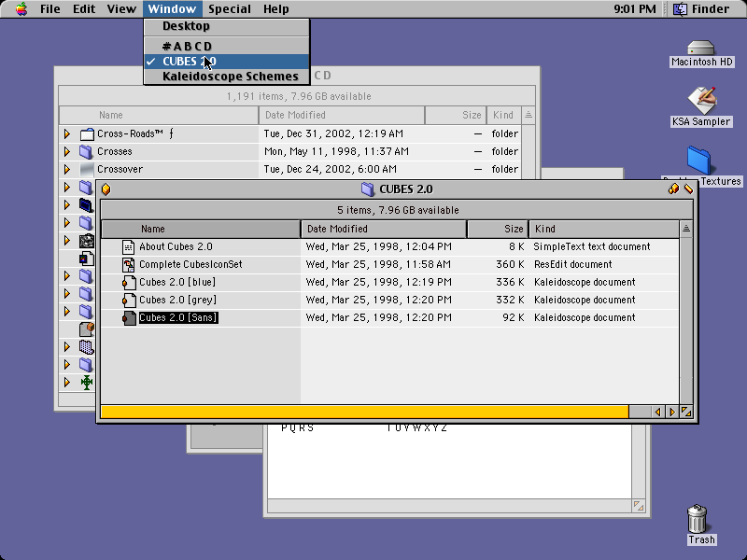This screenshot has height=560, width=747.
Task: Select the KSA Sampler desktop icon
Action: click(x=701, y=100)
